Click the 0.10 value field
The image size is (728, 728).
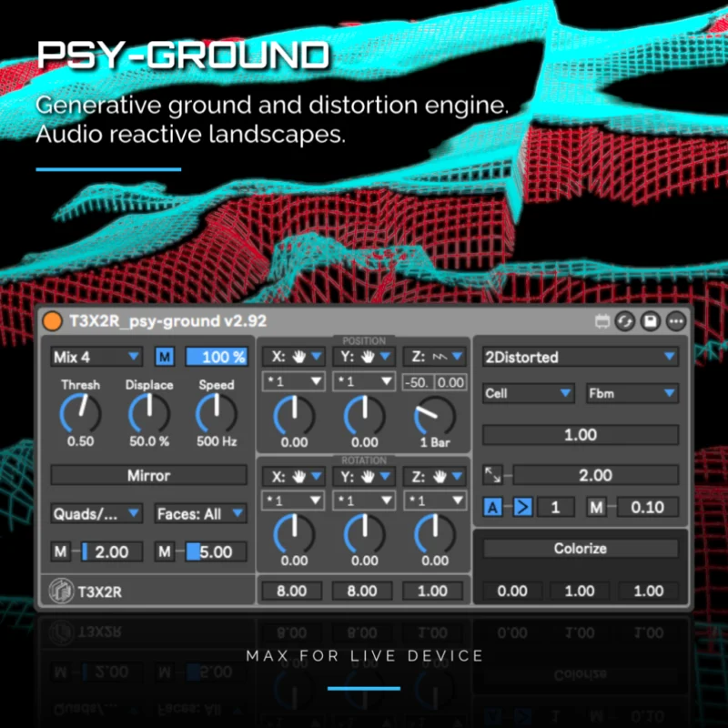[648, 508]
